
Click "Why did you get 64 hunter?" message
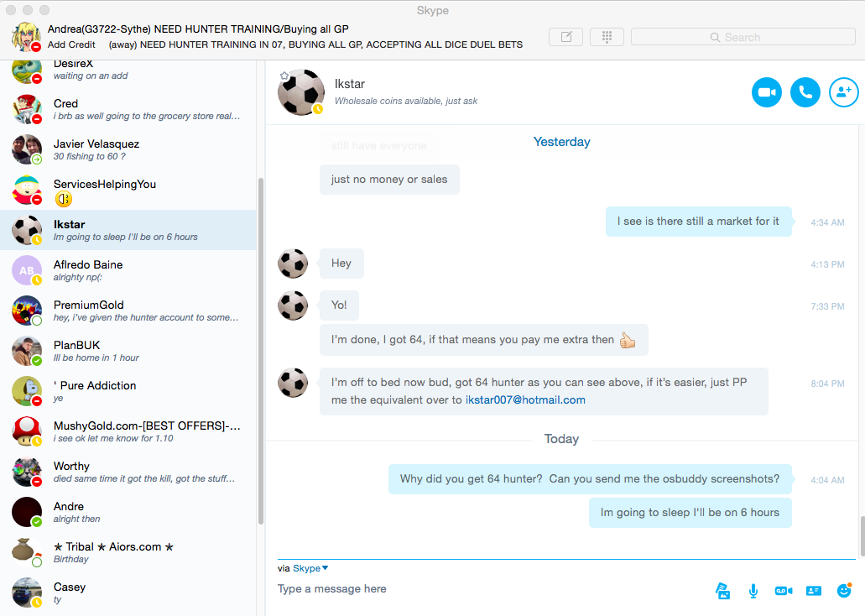point(591,478)
